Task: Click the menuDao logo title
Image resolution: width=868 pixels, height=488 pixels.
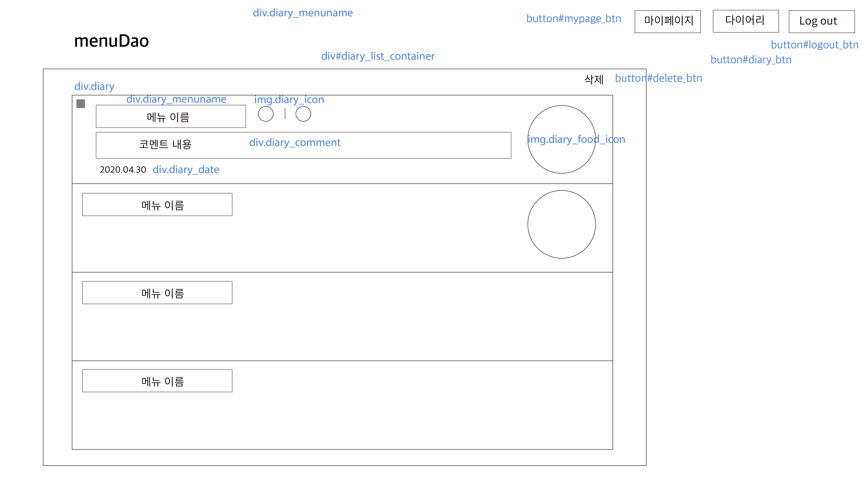Action: [x=111, y=41]
